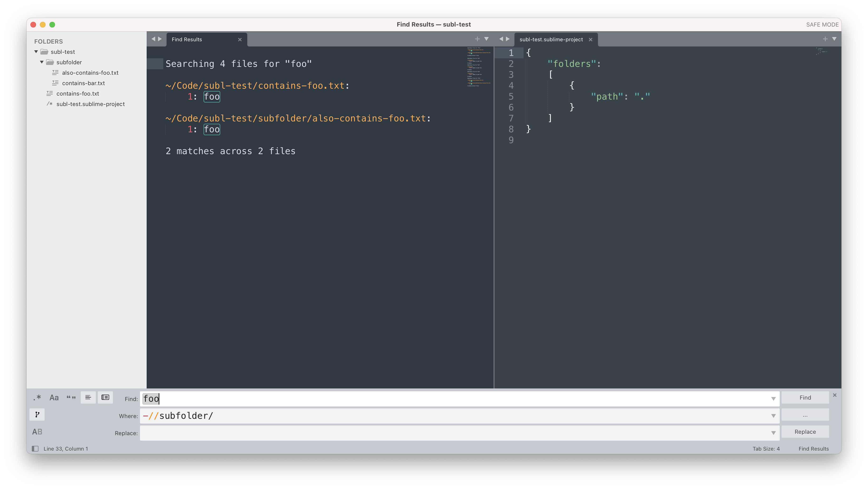The height and width of the screenshot is (489, 868).
Task: Select the Find Results tab
Action: (x=187, y=39)
